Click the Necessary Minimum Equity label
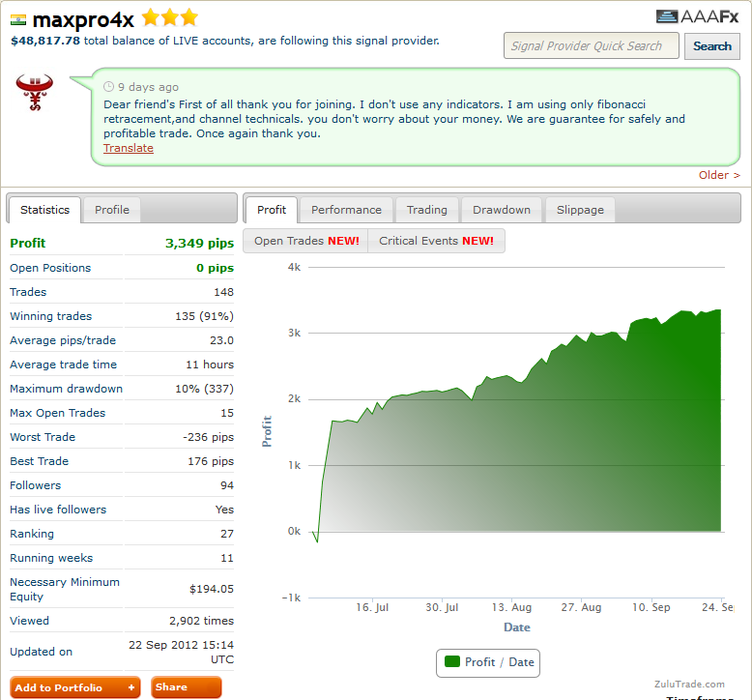The image size is (752, 700). coord(65,589)
